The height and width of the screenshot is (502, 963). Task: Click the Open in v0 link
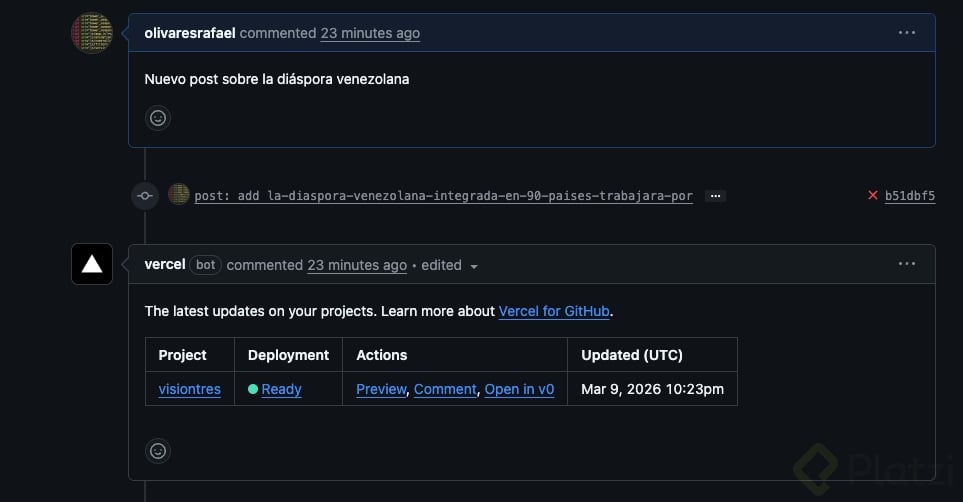pyautogui.click(x=519, y=389)
